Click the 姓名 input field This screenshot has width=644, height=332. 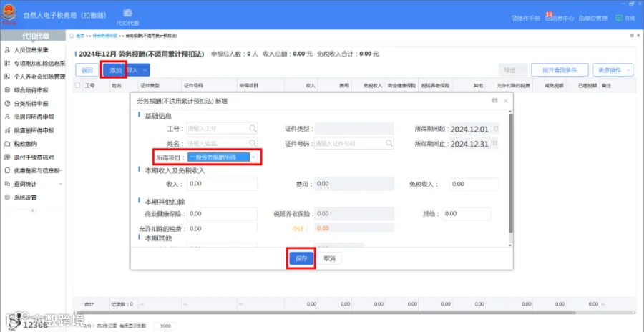222,143
